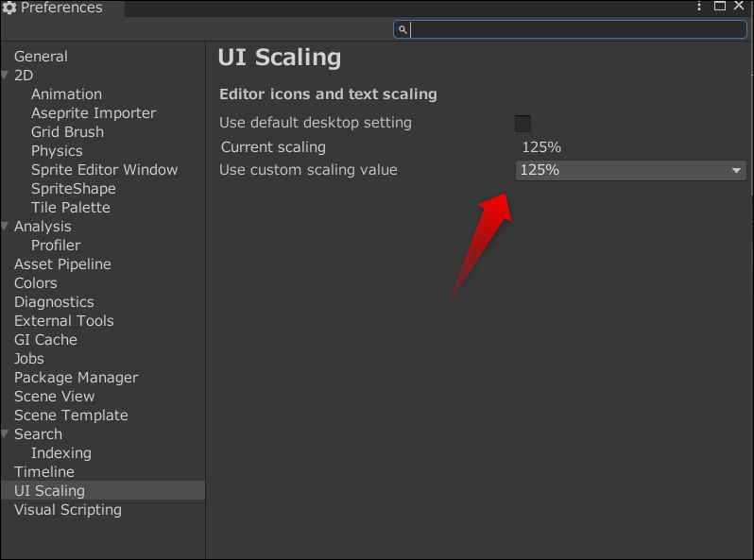Toggle Use default desktop setting checkbox
The height and width of the screenshot is (560, 754).
[523, 123]
